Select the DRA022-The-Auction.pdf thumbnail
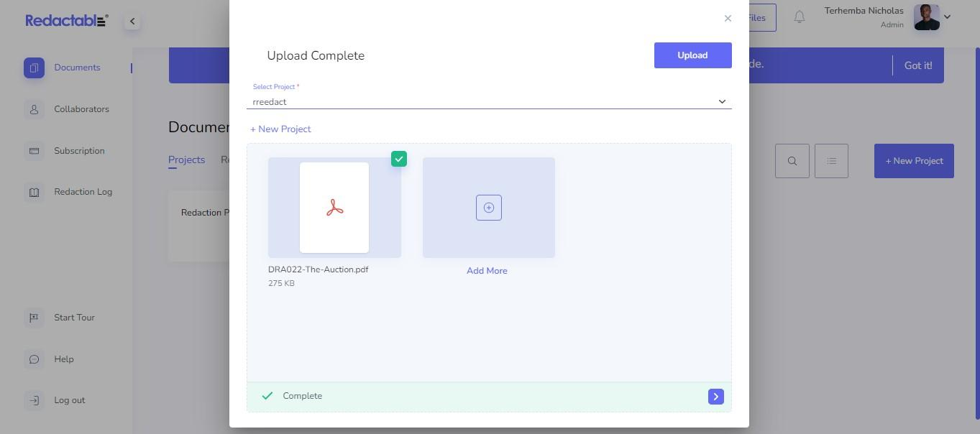This screenshot has width=980, height=434. pyautogui.click(x=334, y=208)
